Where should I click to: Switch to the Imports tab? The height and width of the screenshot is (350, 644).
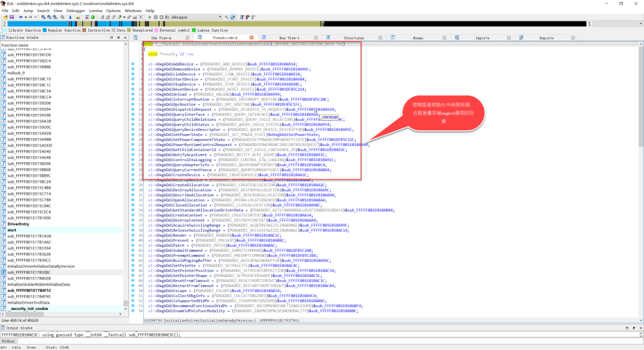pyautogui.click(x=482, y=38)
